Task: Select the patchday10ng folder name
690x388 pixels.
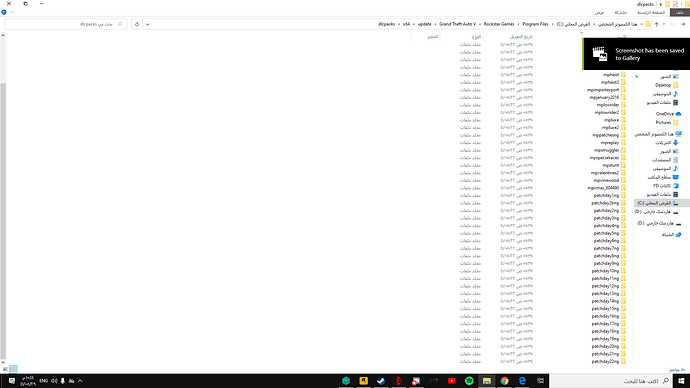Action: coord(606,271)
